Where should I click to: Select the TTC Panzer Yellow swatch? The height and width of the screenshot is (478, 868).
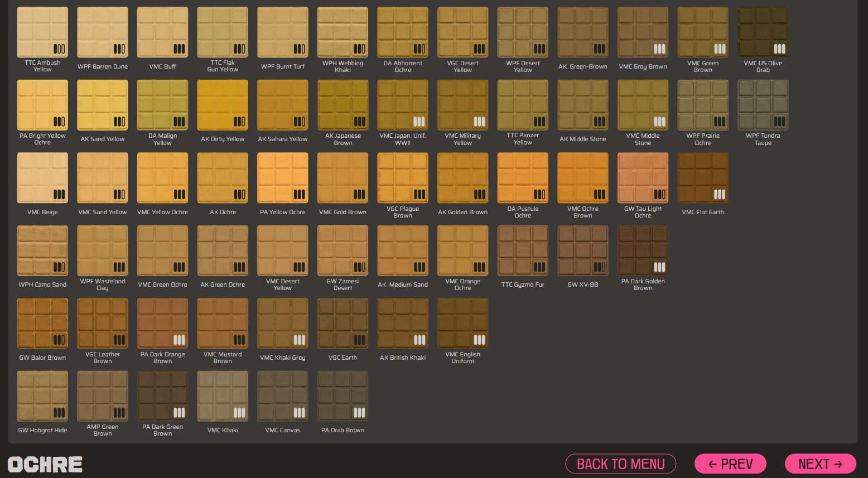coord(523,105)
